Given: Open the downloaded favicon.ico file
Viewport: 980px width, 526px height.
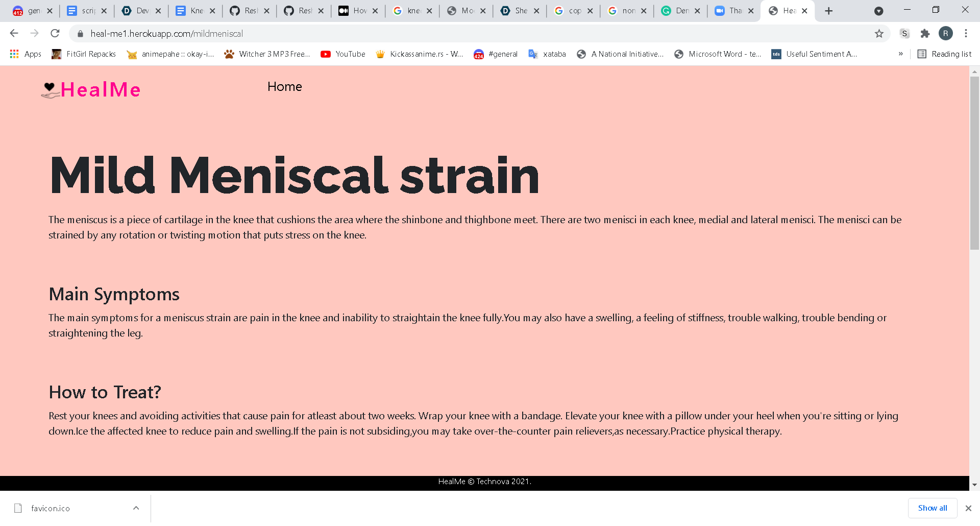Looking at the screenshot, I should click(50, 508).
